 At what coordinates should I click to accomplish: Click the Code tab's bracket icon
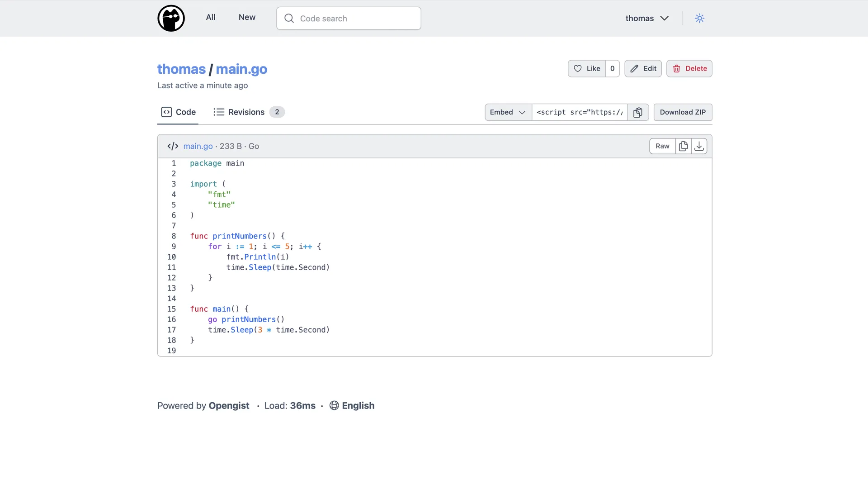click(166, 112)
